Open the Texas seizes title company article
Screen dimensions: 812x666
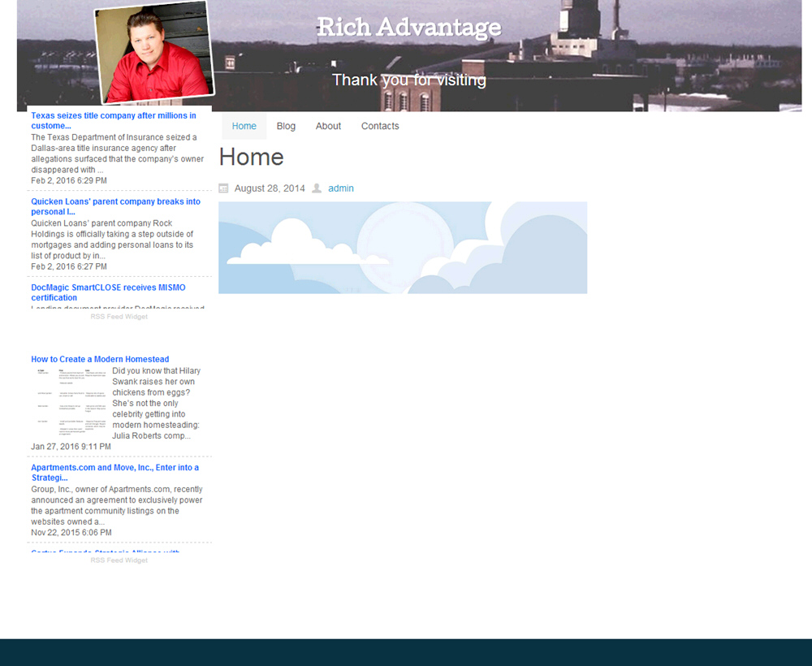114,121
